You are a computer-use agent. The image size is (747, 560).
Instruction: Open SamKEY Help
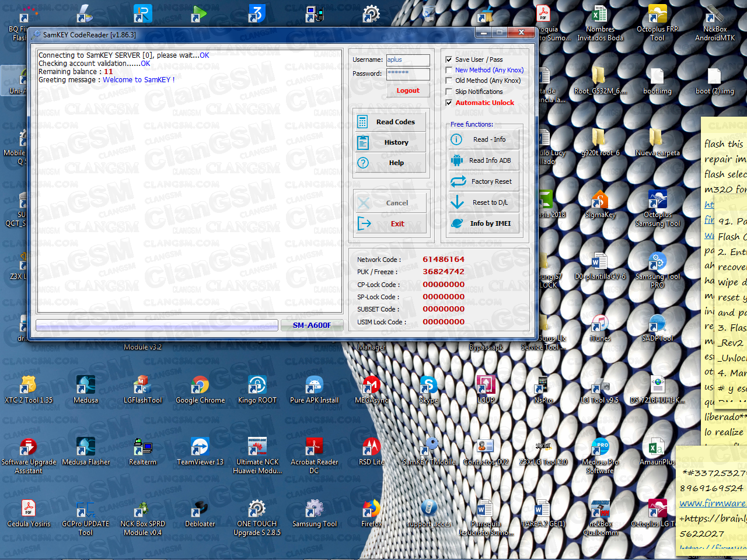tap(390, 163)
